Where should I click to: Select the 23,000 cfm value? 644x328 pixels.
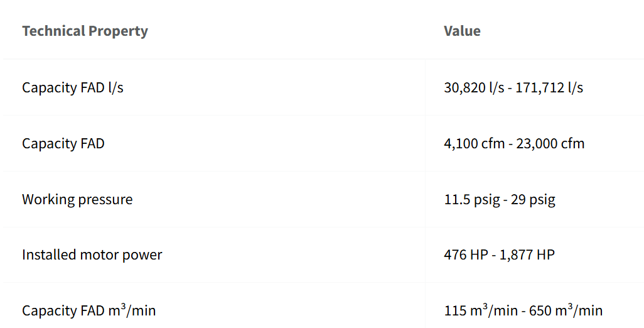pos(550,143)
